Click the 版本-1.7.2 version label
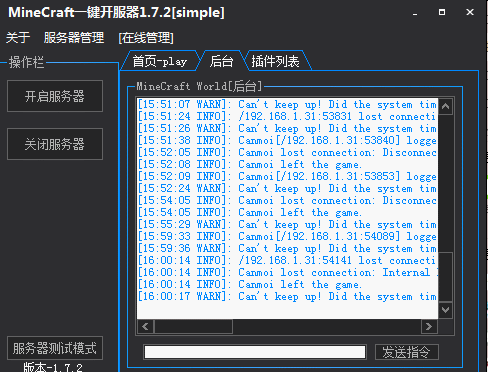 click(53, 367)
